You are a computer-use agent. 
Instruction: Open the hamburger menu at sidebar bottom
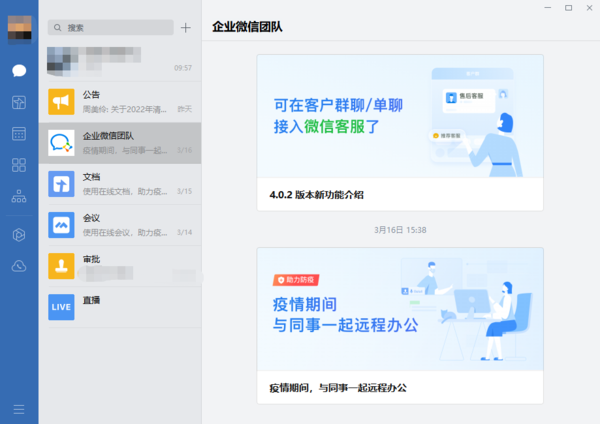19,408
